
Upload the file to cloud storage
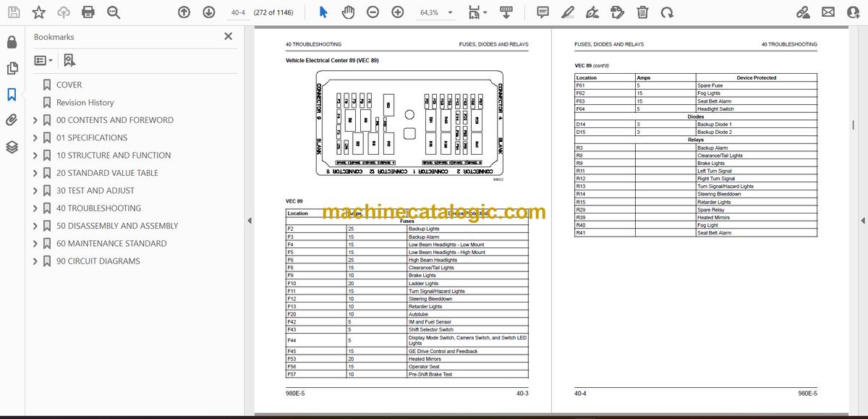(x=64, y=12)
